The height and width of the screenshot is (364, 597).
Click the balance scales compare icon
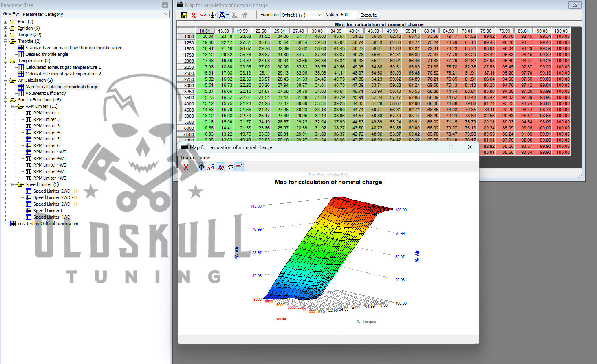point(212,15)
